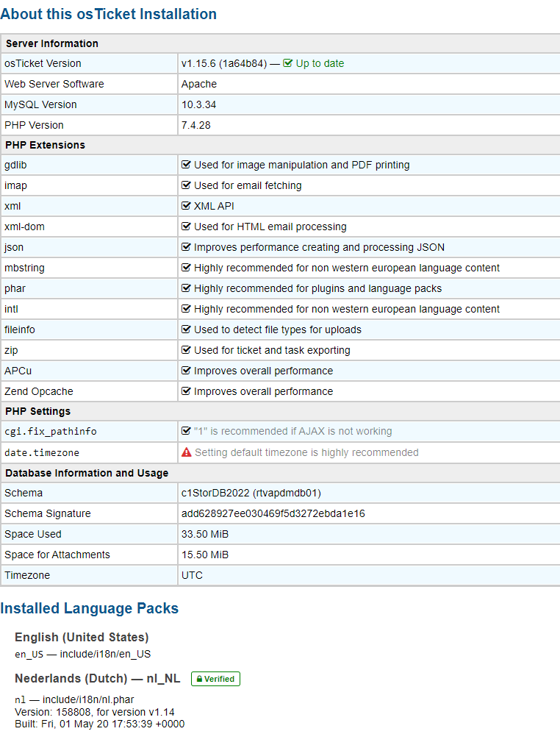The image size is (560, 734).
Task: Click the Schema Signature hash value
Action: [273, 513]
